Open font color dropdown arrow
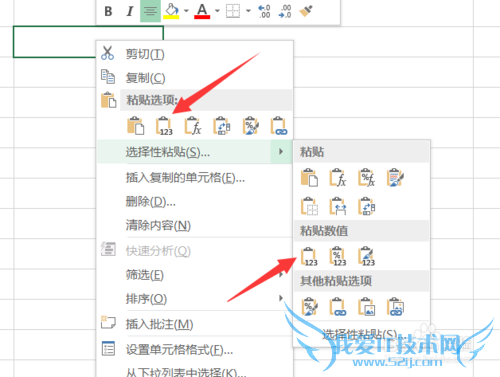 pos(217,11)
